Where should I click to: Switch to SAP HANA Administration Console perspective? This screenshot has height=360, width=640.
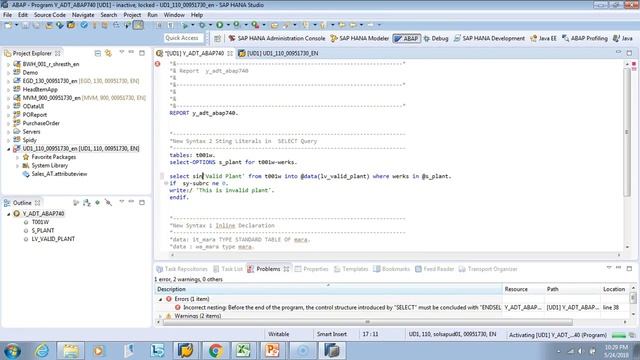(x=277, y=38)
